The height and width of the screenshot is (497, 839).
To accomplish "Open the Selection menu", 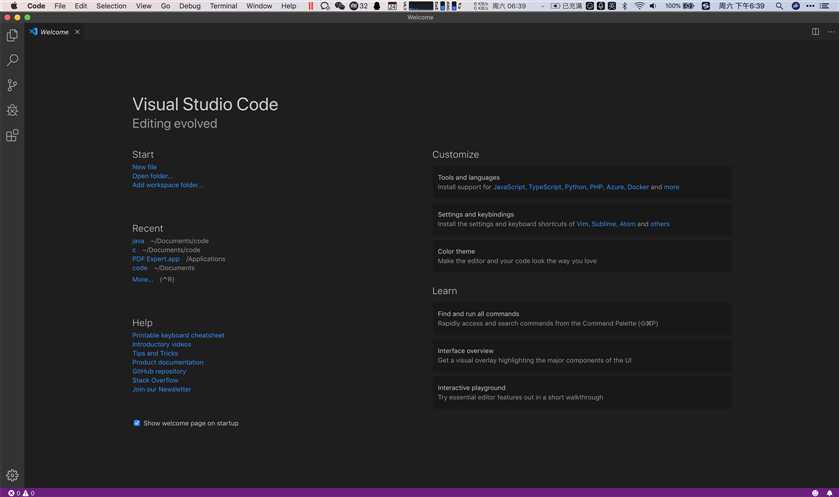I will click(x=111, y=6).
